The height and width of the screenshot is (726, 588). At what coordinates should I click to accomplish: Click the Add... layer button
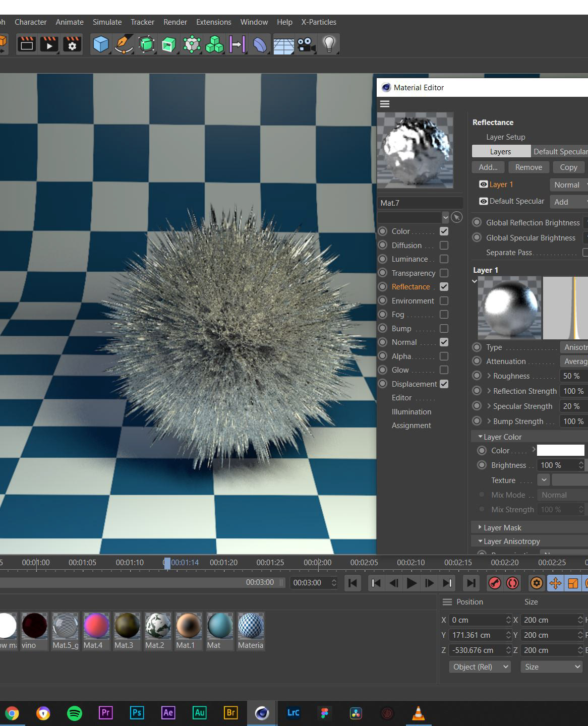click(488, 167)
